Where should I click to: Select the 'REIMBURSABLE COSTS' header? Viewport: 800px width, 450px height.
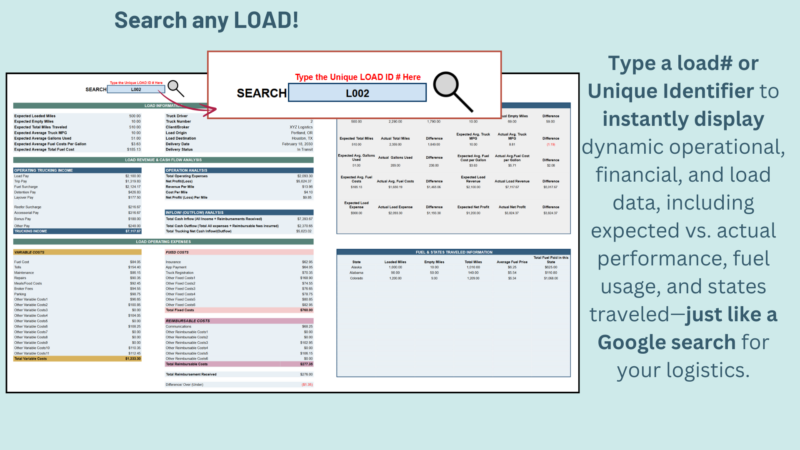click(239, 321)
